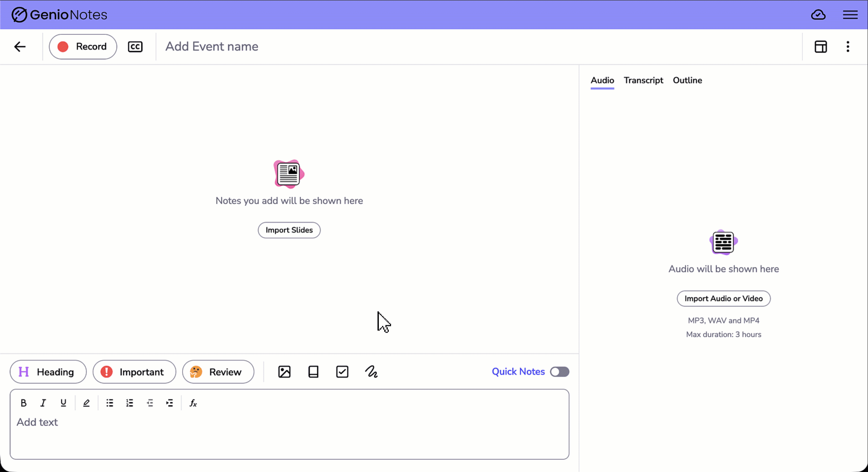The height and width of the screenshot is (472, 868).
Task: Click the audio placeholder icon
Action: [x=723, y=242]
